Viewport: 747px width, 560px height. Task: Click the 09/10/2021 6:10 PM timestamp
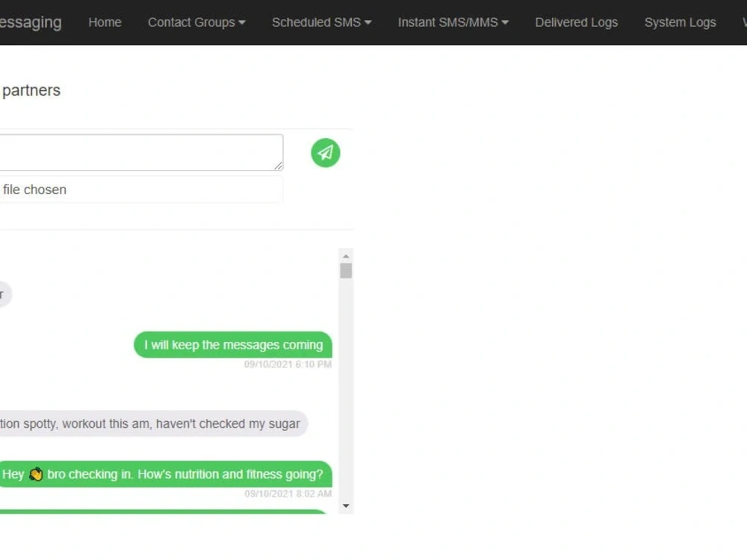287,364
